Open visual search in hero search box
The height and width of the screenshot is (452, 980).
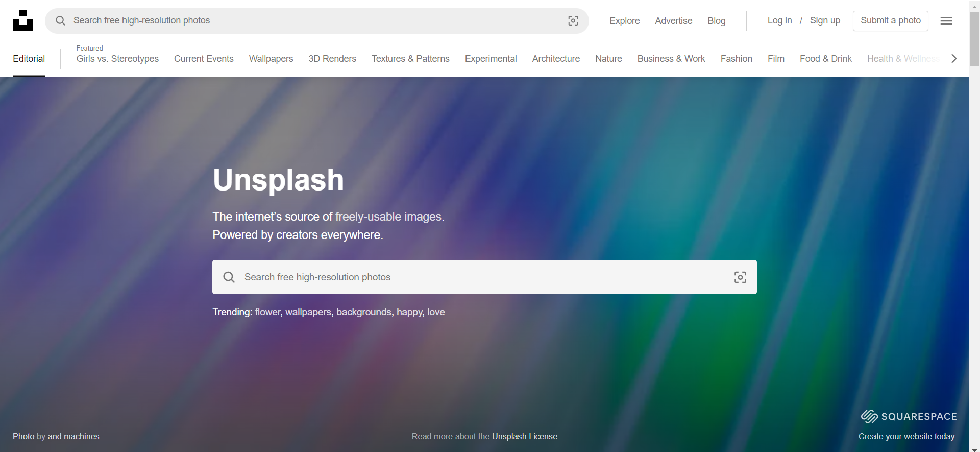pos(740,277)
